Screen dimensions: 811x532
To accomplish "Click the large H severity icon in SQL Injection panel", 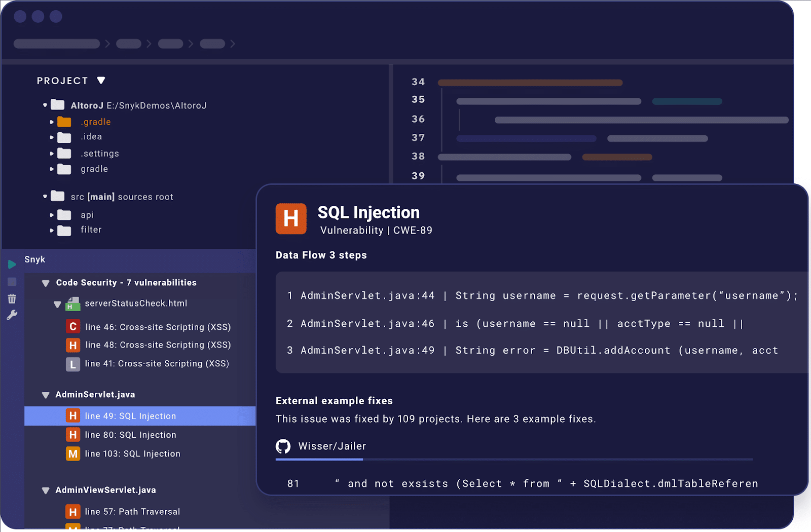I will 291,219.
